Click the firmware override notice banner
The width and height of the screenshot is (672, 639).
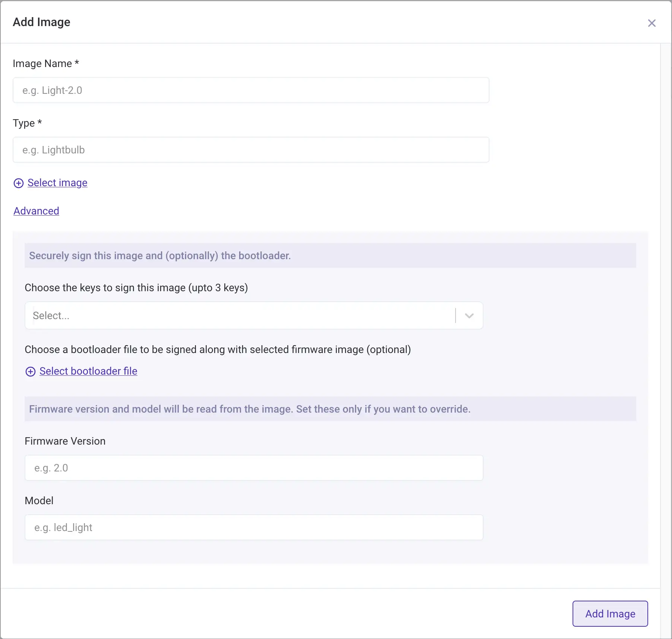point(330,409)
